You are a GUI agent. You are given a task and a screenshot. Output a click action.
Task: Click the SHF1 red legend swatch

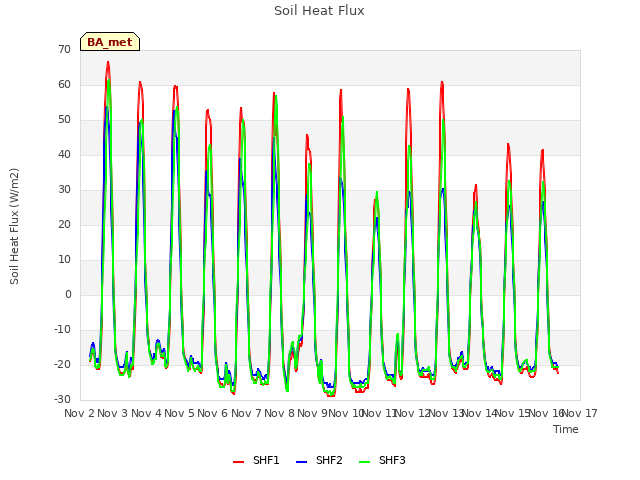[x=238, y=462]
